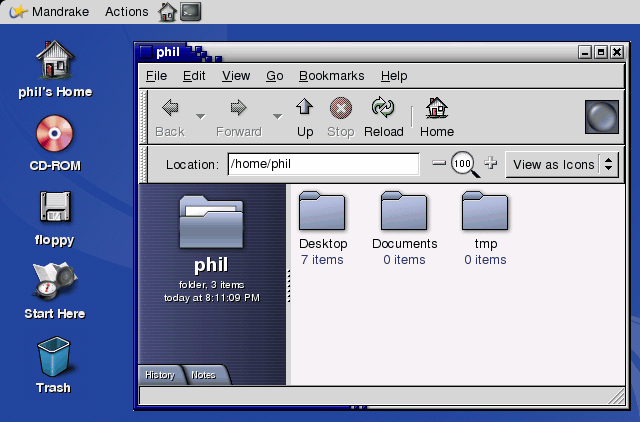Maximize the phil window
The image size is (640, 422).
601,52
